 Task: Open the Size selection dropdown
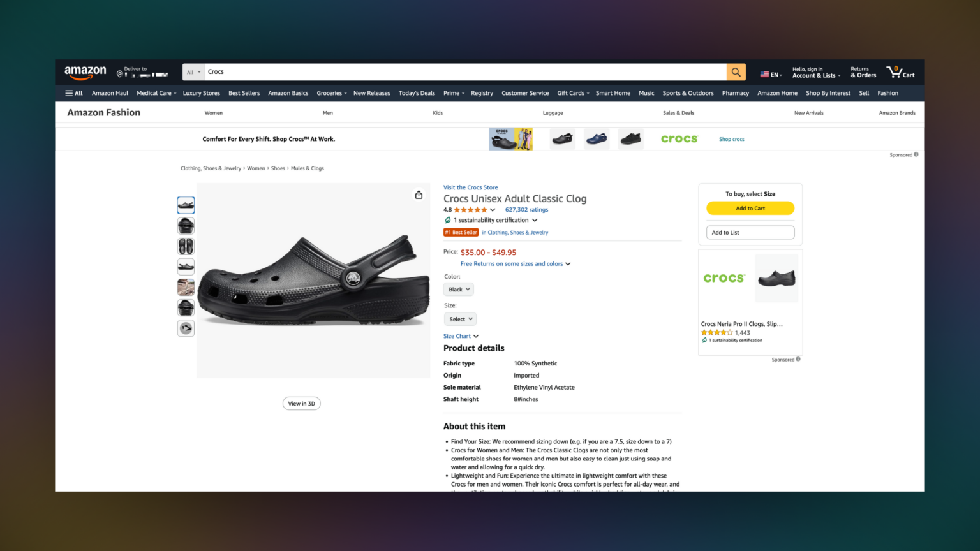click(459, 319)
